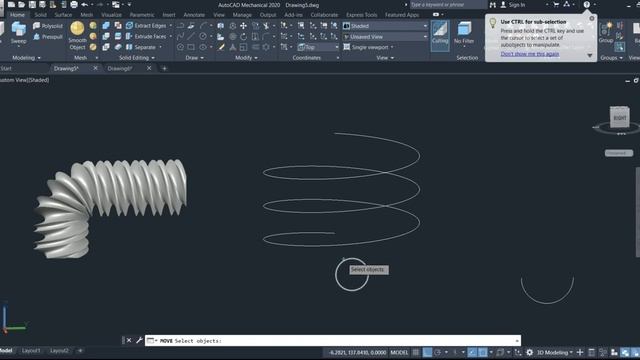Switch to the Drawing6 document tab

coord(120,69)
